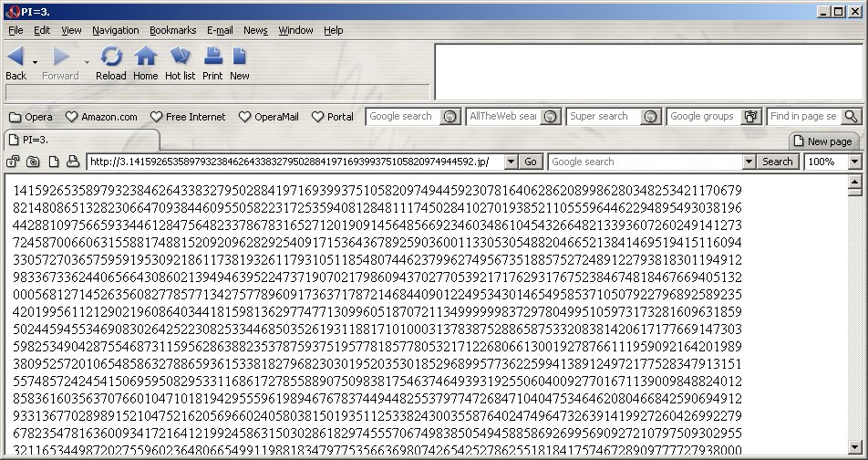The width and height of the screenshot is (868, 460).
Task: Open the 100% zoom dropdown
Action: [854, 162]
